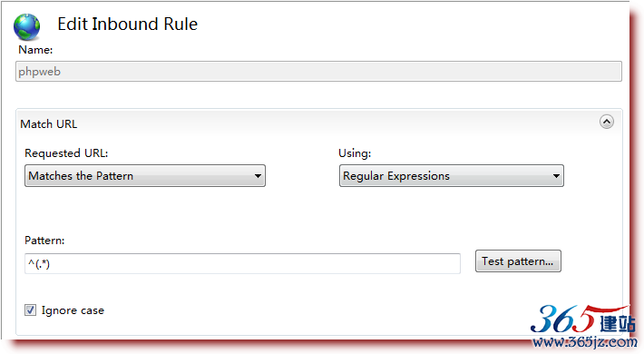Screen dimensions: 644x354
Task: Click the Edit Inbound Rule title
Action: click(127, 25)
